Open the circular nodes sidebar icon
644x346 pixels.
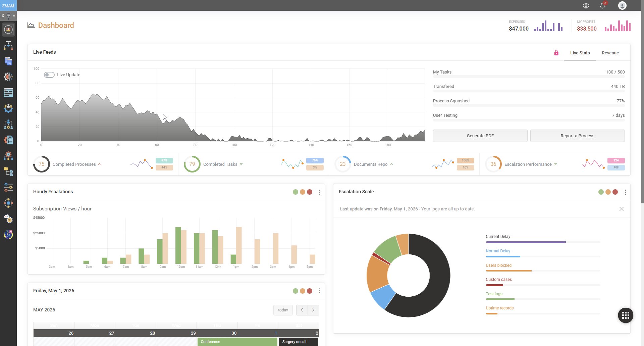coord(8,203)
